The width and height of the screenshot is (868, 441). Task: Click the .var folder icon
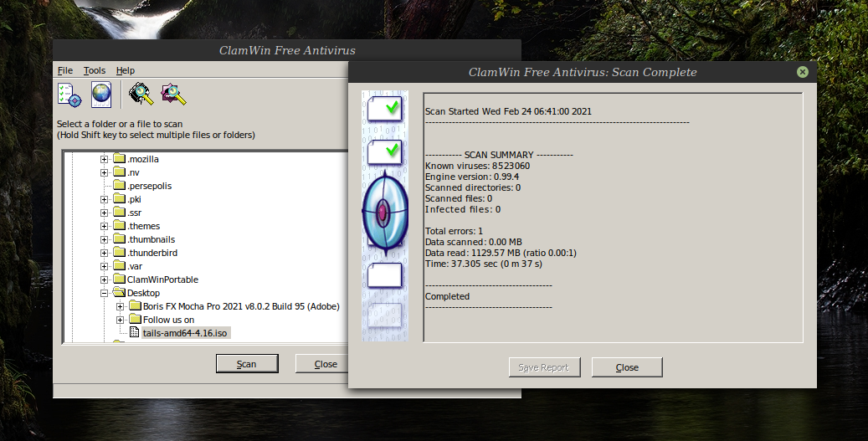(x=120, y=265)
